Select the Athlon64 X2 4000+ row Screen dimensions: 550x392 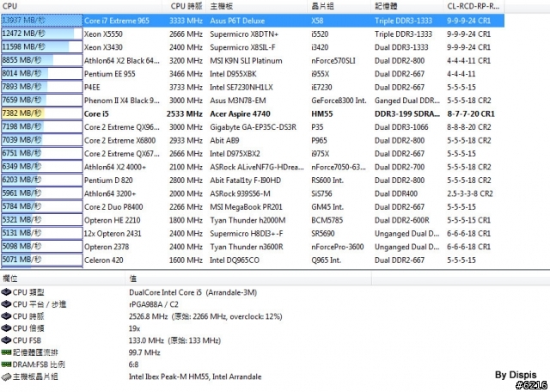point(253,167)
